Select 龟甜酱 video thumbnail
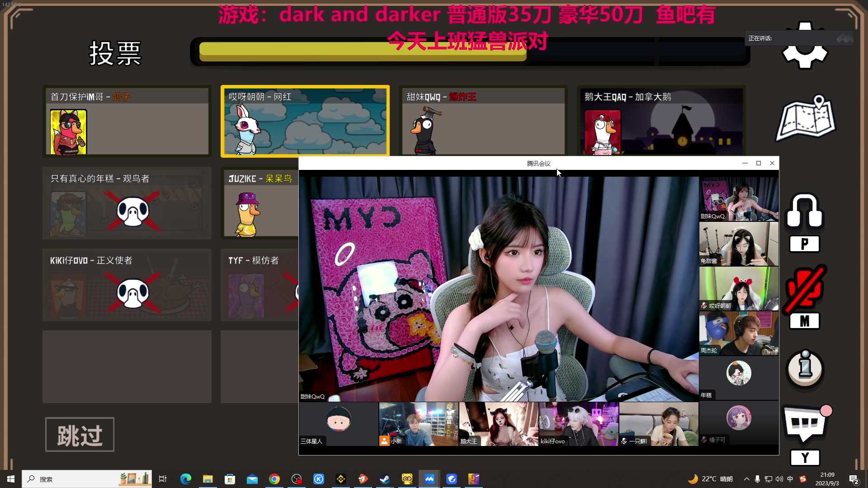 (x=739, y=243)
